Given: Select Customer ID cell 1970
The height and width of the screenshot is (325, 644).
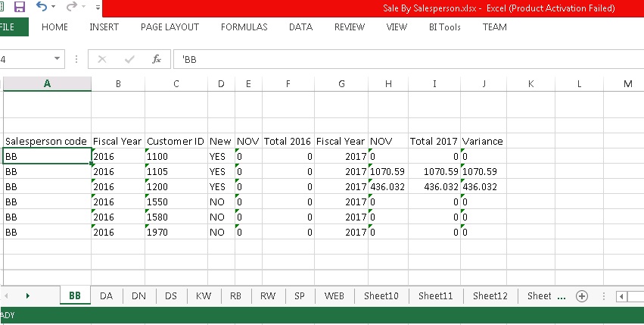Looking at the screenshot, I should point(176,232).
